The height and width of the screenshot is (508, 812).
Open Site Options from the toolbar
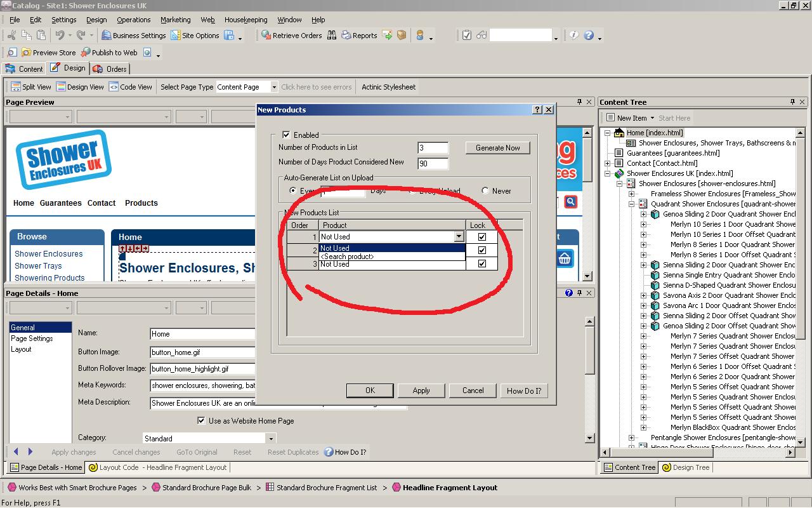[195, 36]
